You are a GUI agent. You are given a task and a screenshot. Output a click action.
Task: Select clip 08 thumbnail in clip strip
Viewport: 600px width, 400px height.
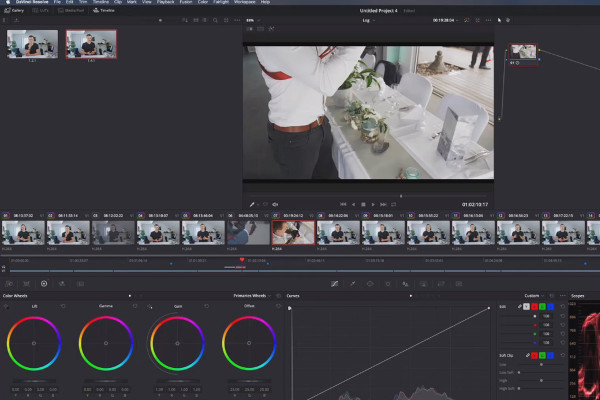(x=338, y=232)
